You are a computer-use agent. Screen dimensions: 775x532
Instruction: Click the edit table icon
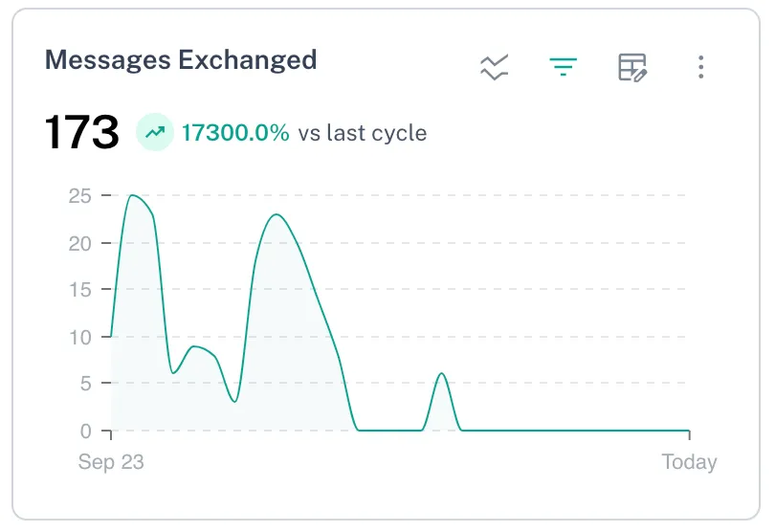coord(632,67)
